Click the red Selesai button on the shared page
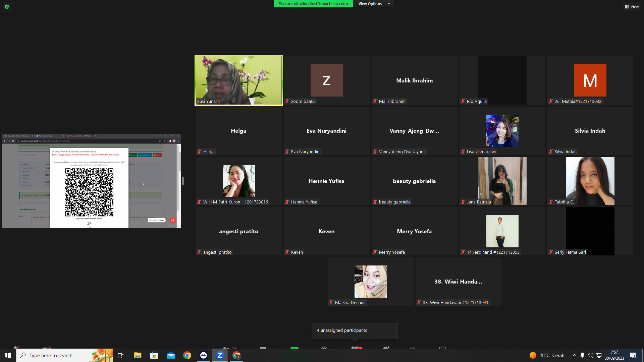The width and height of the screenshot is (644, 362). click(158, 155)
